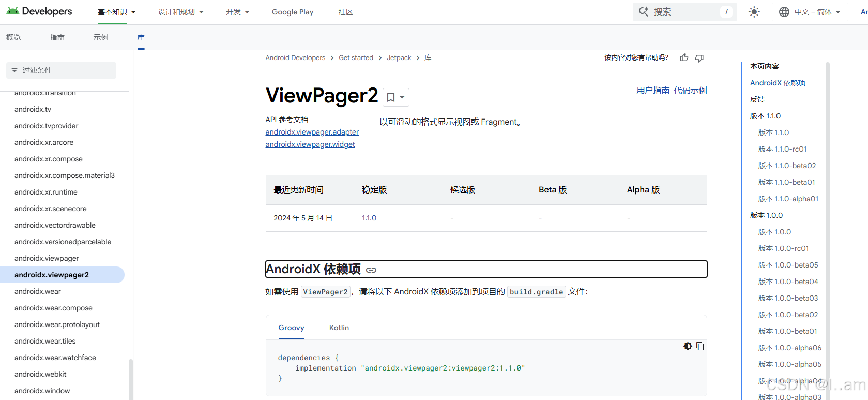Expand the bookmark dropdown arrow
868x400 pixels.
pyautogui.click(x=402, y=97)
